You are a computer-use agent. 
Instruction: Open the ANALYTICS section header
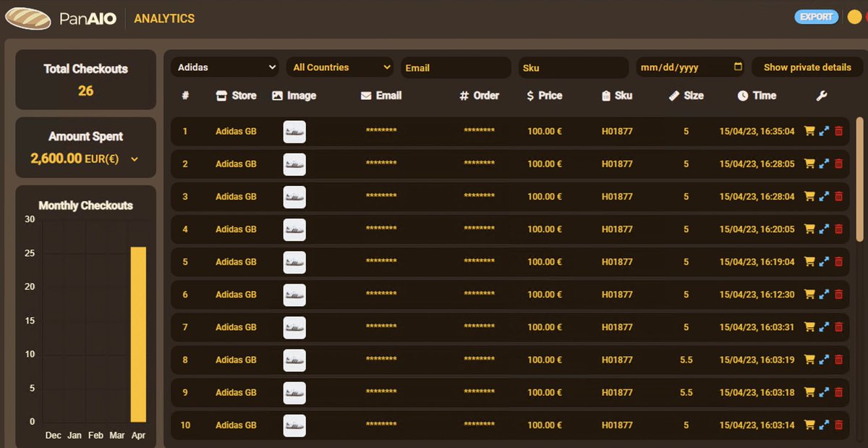tap(164, 19)
